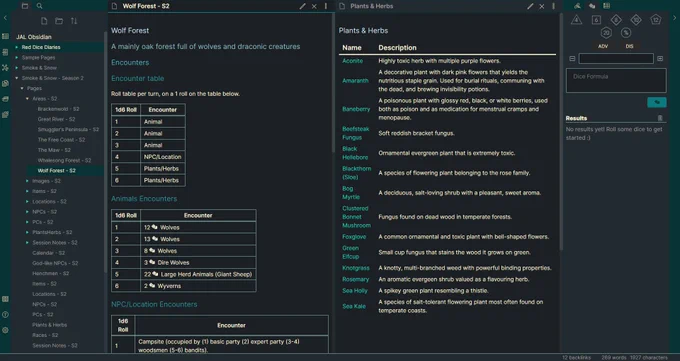Toggle ADV advantage roll mode

tap(603, 46)
